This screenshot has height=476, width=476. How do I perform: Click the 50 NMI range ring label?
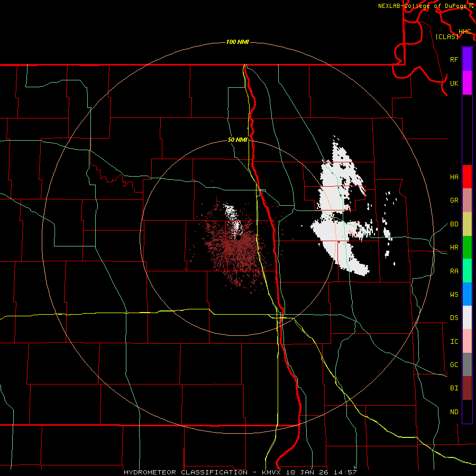pyautogui.click(x=237, y=140)
